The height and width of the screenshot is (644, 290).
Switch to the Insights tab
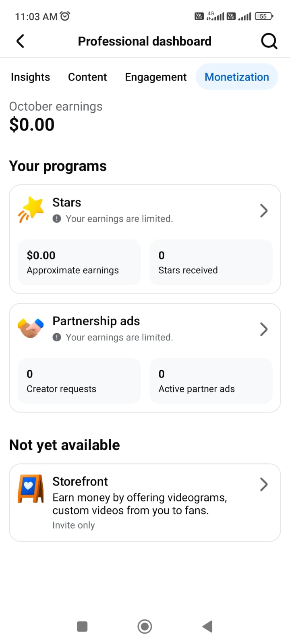[31, 77]
